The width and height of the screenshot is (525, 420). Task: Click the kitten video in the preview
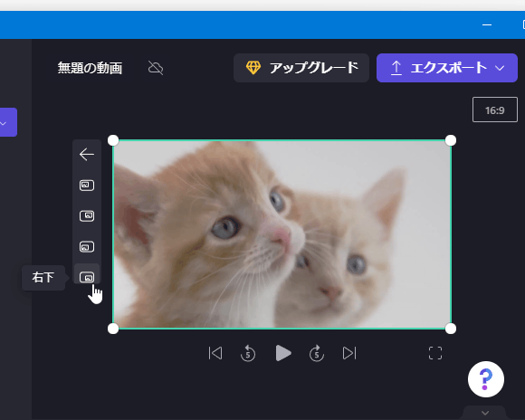282,234
